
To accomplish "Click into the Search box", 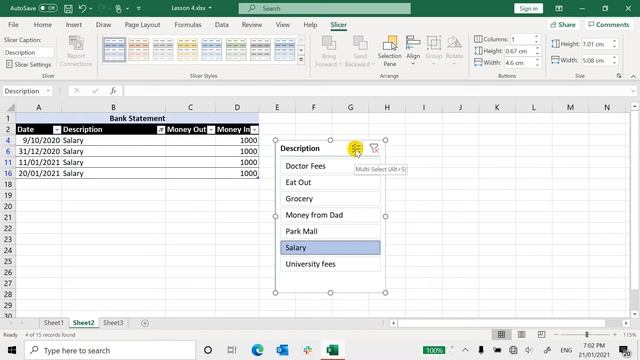I will point(324,8).
